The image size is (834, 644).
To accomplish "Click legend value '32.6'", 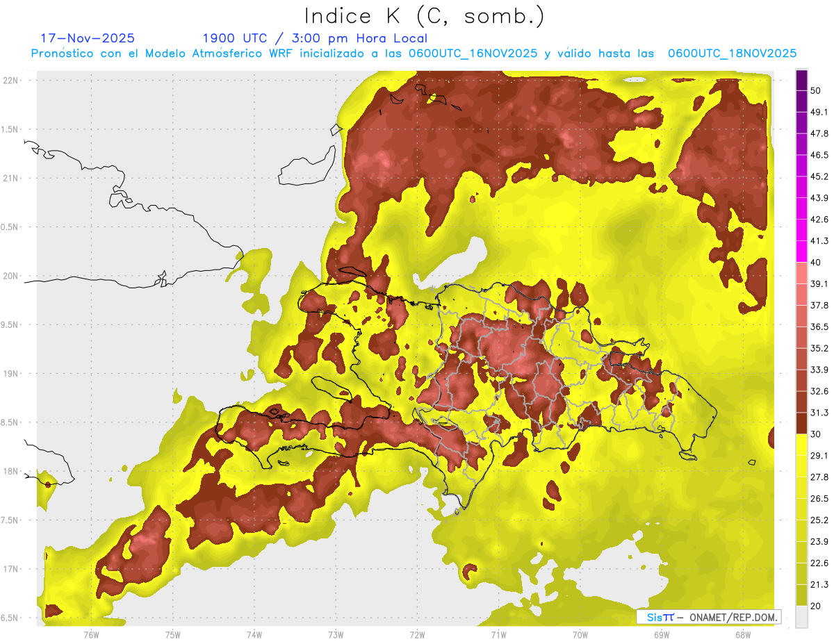I will point(819,391).
